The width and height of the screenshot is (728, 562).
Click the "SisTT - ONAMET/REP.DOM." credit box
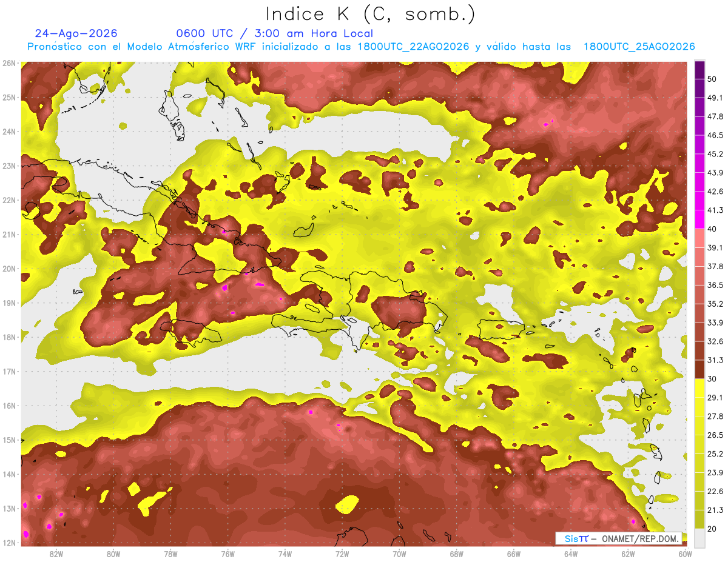(x=618, y=538)
